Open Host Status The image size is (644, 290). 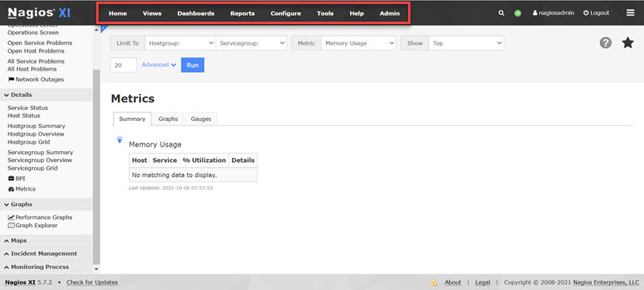24,116
